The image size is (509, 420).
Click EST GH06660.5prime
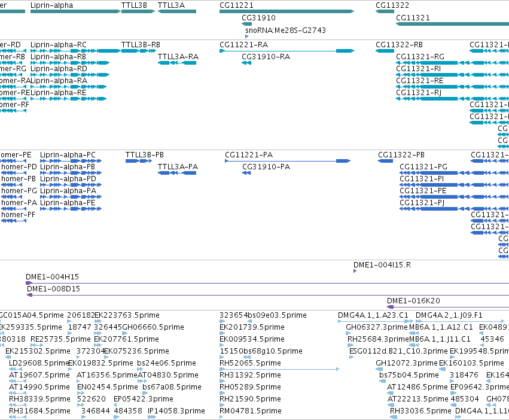click(153, 327)
